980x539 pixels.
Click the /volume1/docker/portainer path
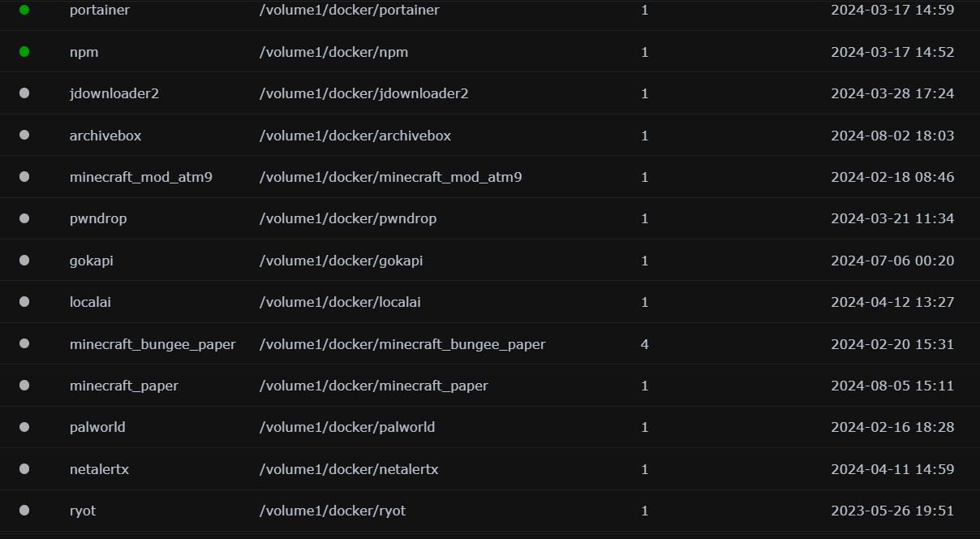(350, 11)
